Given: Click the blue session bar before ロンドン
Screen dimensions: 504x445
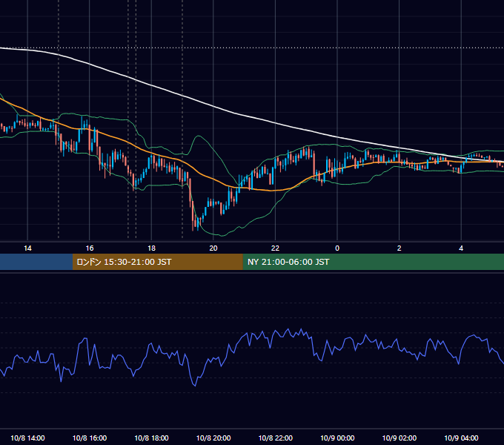Looking at the screenshot, I should coord(36,262).
